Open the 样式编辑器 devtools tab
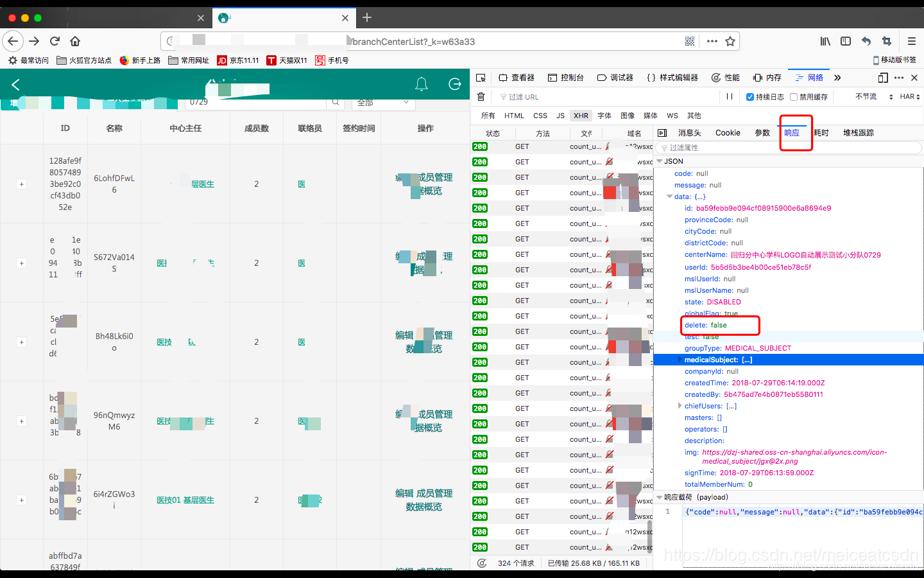The image size is (924, 578). pyautogui.click(x=672, y=78)
